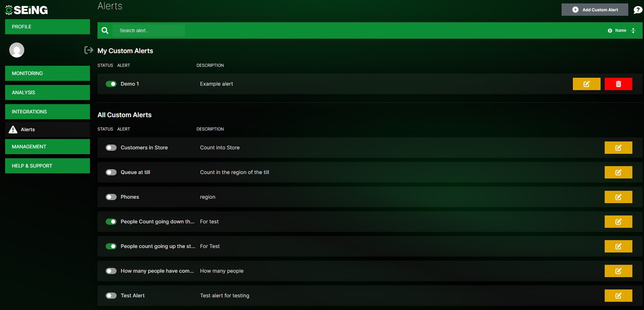Enable the Customers in Store toggle
The width and height of the screenshot is (644, 310).
[x=111, y=148]
